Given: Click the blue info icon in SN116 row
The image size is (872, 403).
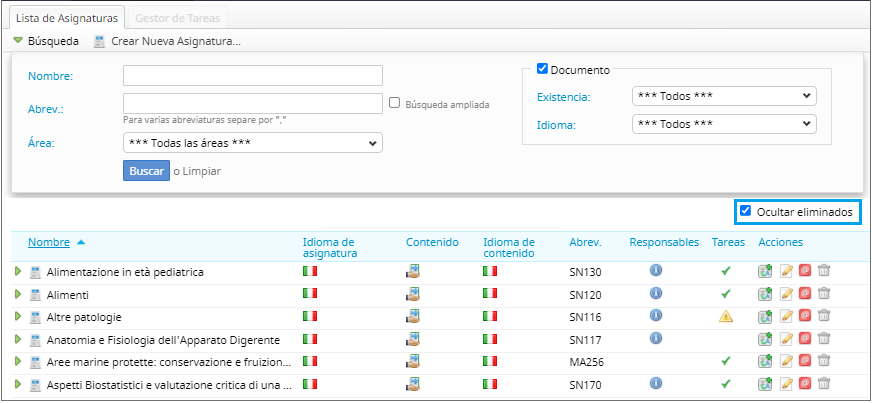Looking at the screenshot, I should coord(656,315).
